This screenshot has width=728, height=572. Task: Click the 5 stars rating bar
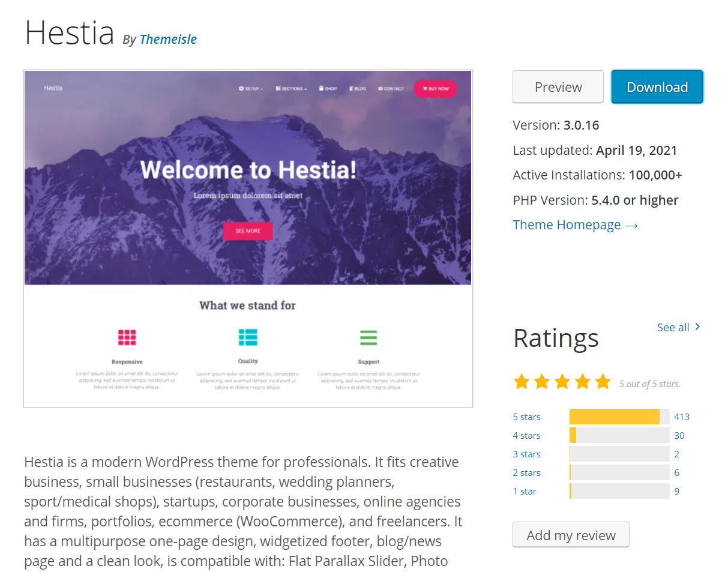tap(619, 417)
